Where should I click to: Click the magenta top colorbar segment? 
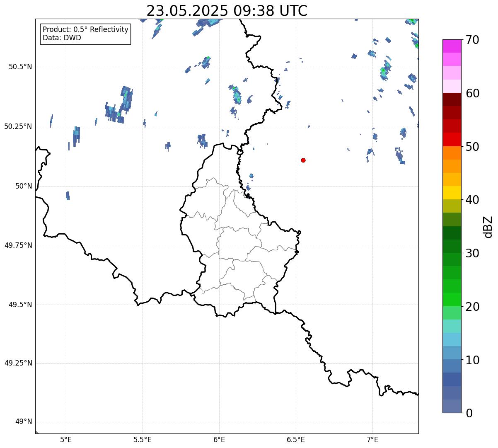point(452,46)
